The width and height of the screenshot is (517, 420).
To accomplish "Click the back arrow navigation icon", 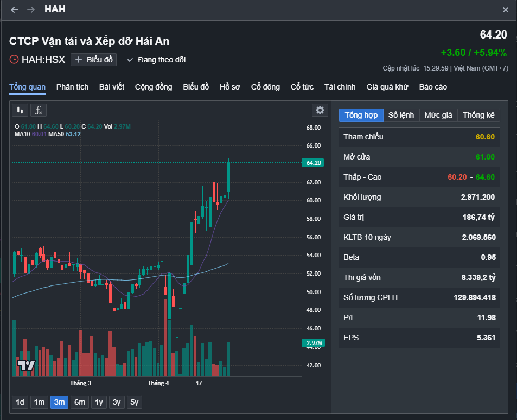I will click(x=15, y=10).
